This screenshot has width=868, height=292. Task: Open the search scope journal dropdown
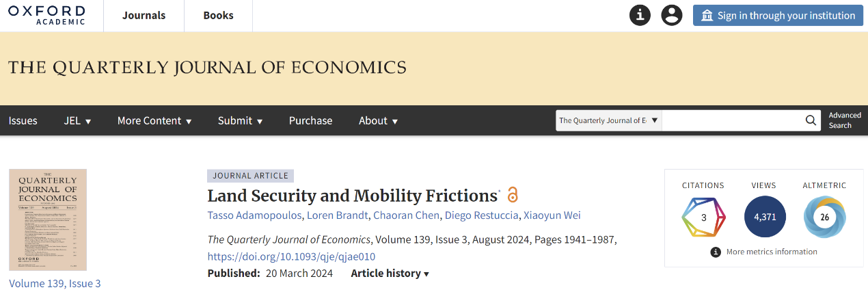608,120
